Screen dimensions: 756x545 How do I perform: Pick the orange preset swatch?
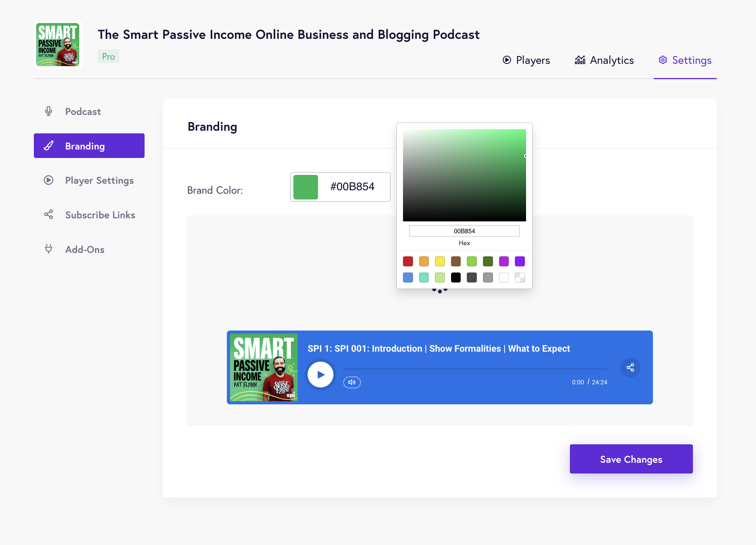pos(424,261)
